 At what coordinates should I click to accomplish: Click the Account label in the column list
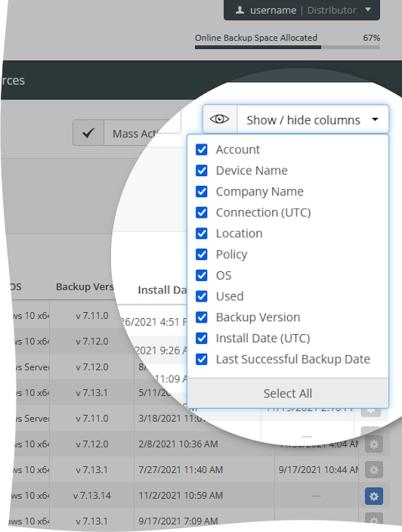tap(238, 150)
